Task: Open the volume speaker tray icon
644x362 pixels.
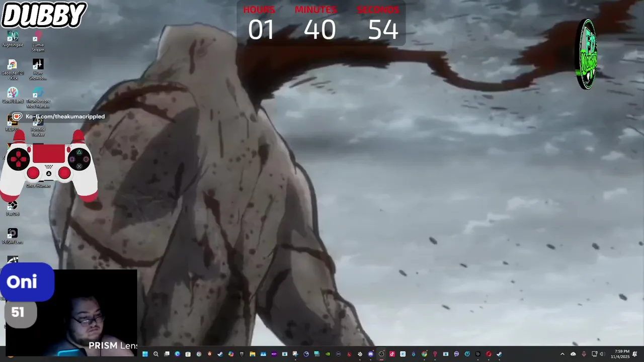Action: [x=602, y=354]
